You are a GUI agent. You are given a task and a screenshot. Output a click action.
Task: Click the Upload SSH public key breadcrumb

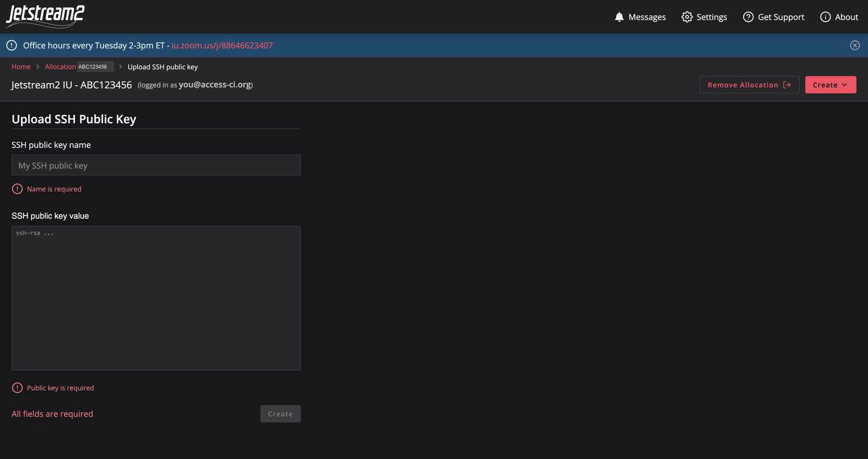(x=163, y=67)
